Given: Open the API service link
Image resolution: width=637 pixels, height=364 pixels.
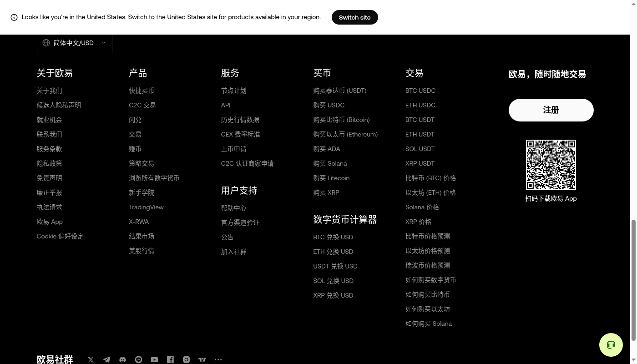Looking at the screenshot, I should [226, 105].
